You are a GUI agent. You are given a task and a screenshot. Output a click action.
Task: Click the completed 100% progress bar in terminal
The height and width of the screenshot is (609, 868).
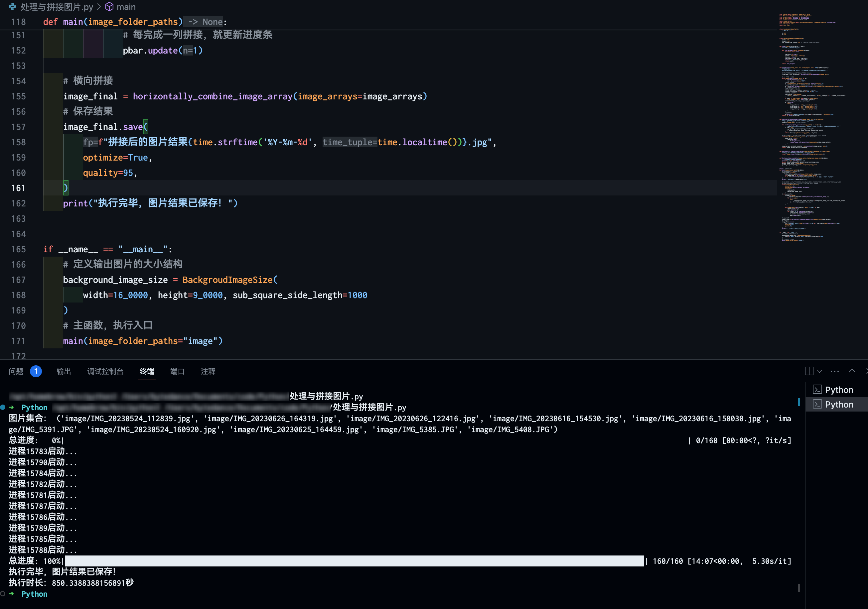click(354, 561)
